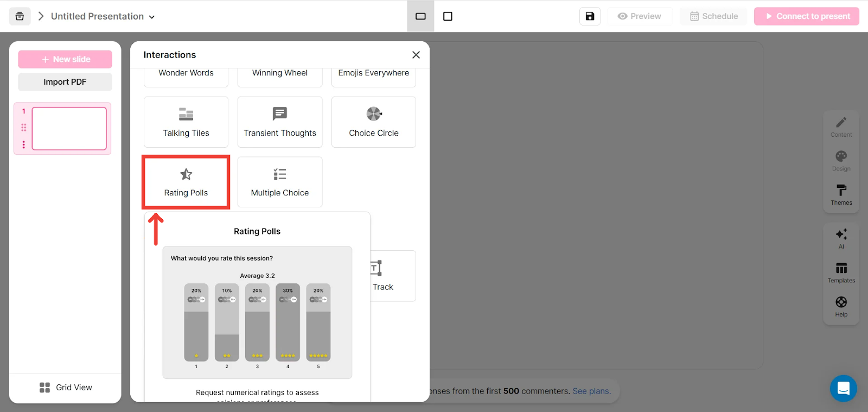
Task: Select the Choice Circle interaction card
Action: [374, 122]
